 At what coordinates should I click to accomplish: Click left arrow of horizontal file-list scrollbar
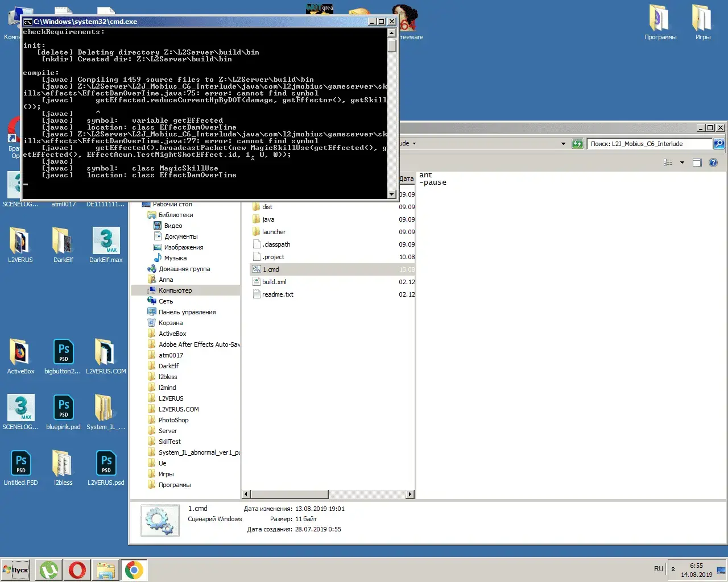coord(246,494)
